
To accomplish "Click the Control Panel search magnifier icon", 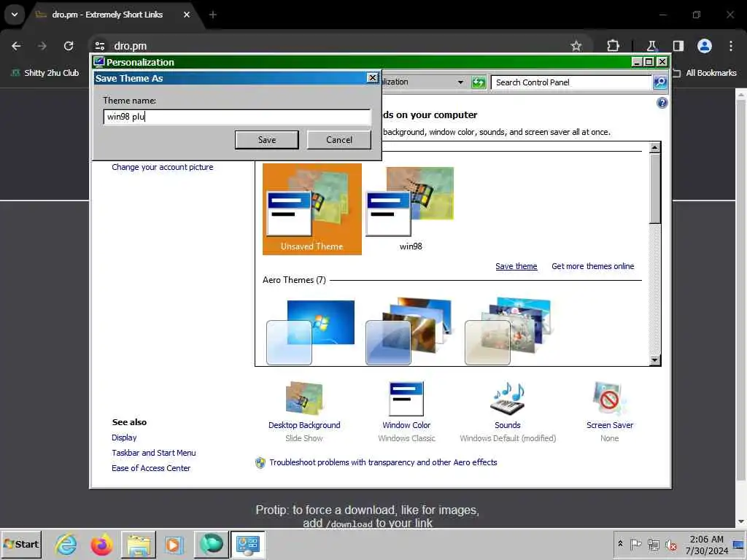I will [659, 82].
